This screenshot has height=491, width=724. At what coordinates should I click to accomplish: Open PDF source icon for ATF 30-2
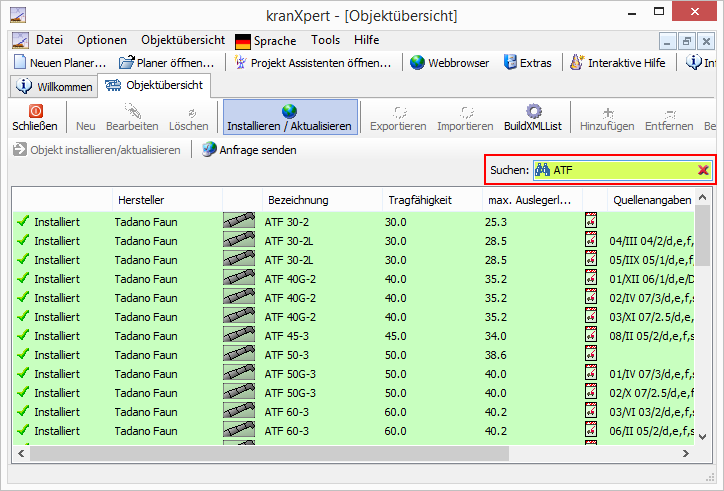pos(591,221)
